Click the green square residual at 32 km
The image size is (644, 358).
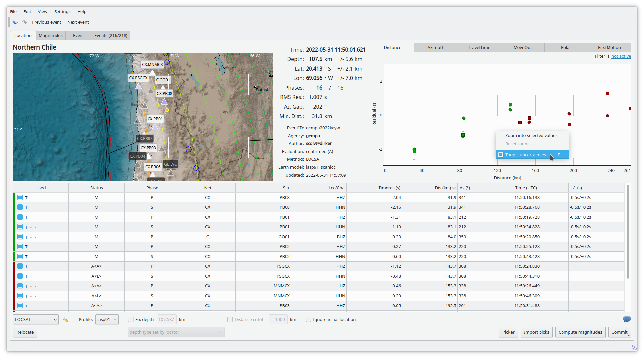point(414,151)
